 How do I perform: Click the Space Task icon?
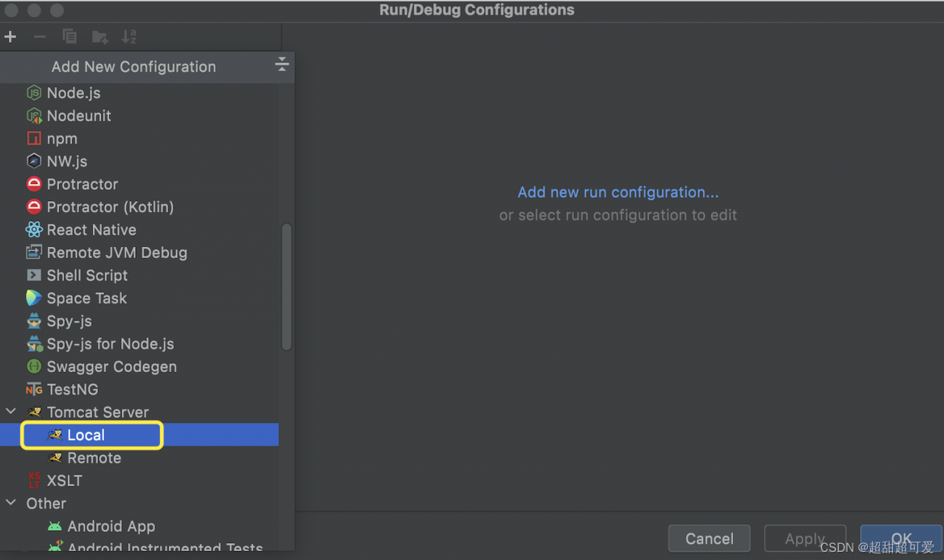34,298
